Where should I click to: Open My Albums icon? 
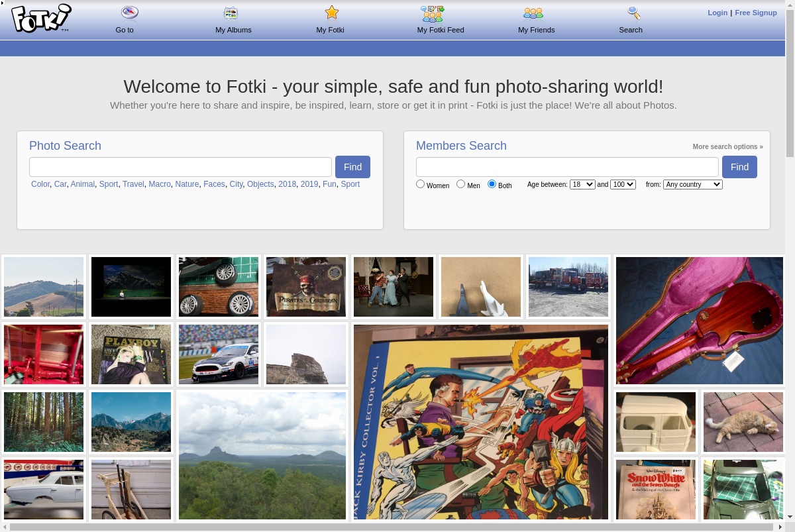click(231, 13)
